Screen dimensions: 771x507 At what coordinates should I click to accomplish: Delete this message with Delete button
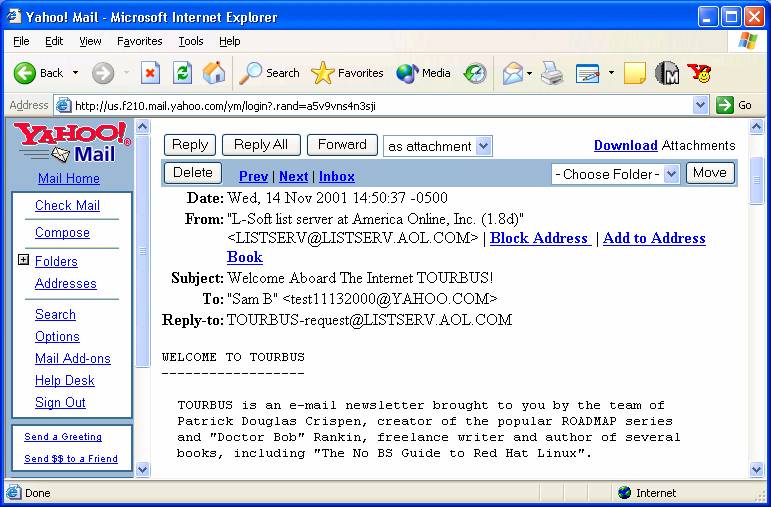pyautogui.click(x=193, y=173)
